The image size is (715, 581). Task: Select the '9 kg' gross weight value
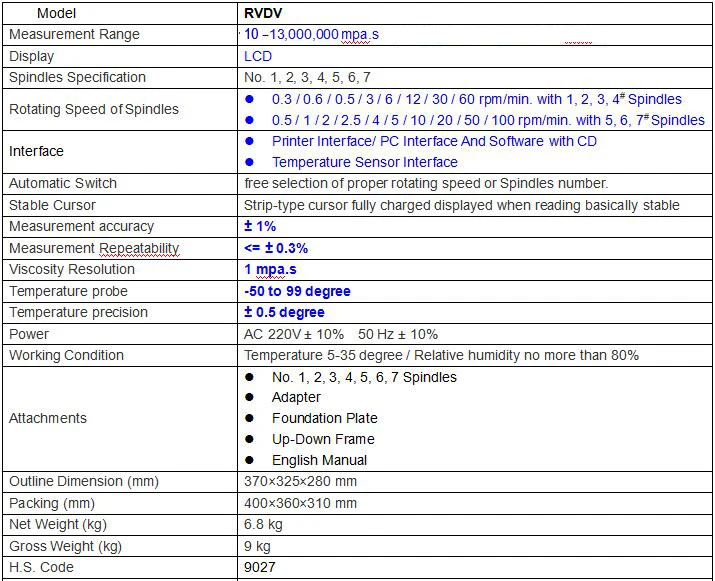click(x=257, y=546)
